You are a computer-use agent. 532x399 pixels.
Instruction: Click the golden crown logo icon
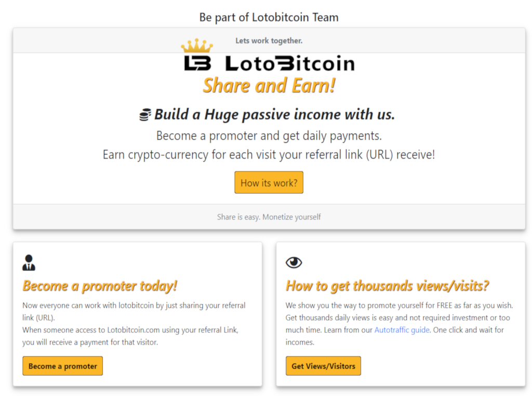pos(197,46)
